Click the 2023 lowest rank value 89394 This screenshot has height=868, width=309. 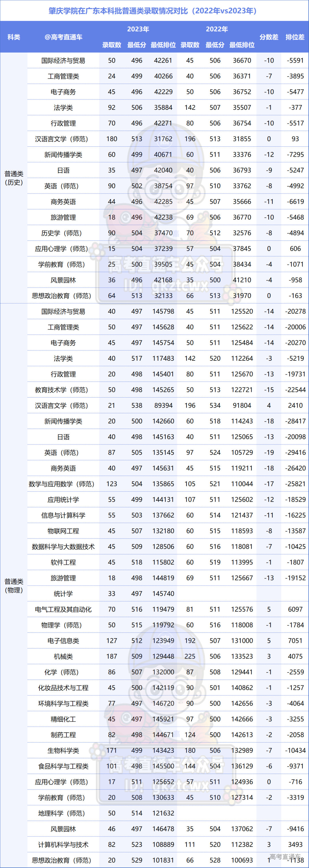(x=163, y=405)
